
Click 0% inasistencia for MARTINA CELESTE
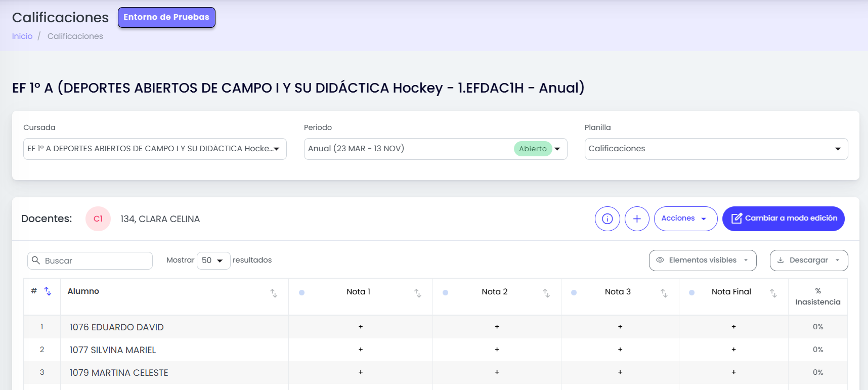point(818,372)
